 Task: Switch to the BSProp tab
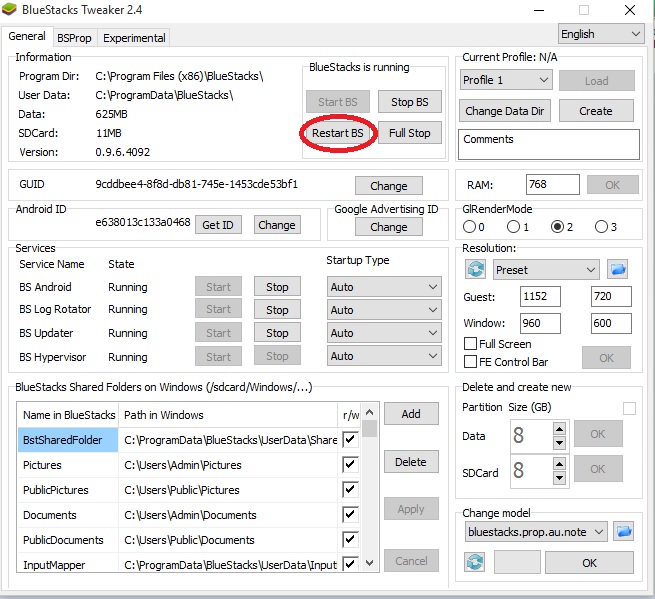(74, 38)
